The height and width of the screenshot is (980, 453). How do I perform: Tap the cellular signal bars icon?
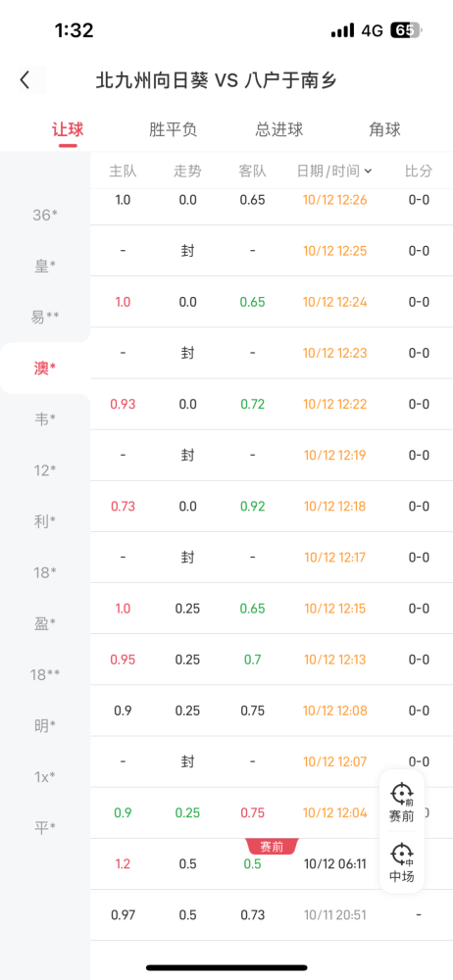coord(343,30)
